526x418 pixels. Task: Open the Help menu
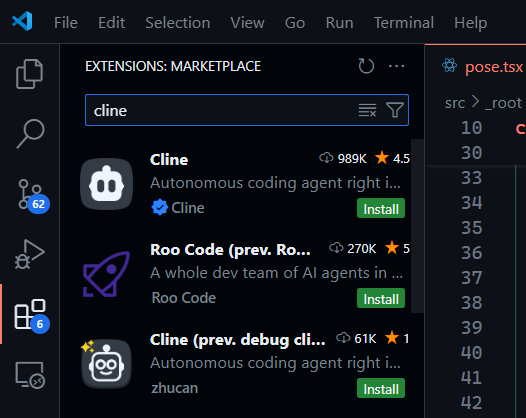pyautogui.click(x=470, y=23)
